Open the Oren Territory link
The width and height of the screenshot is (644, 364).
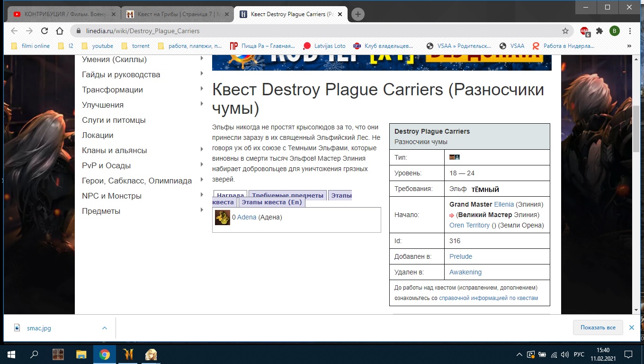pos(469,225)
